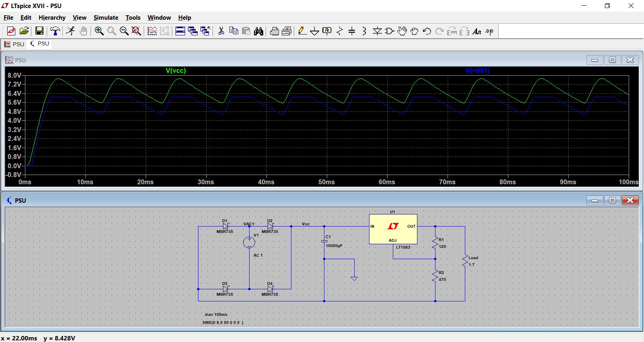The width and height of the screenshot is (644, 342).
Task: Open a file with the folder icon
Action: click(24, 31)
